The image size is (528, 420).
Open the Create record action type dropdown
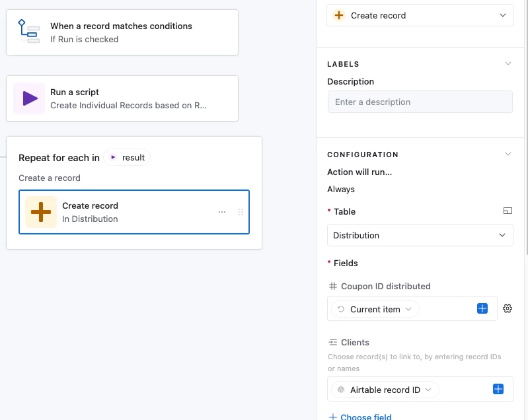click(420, 15)
